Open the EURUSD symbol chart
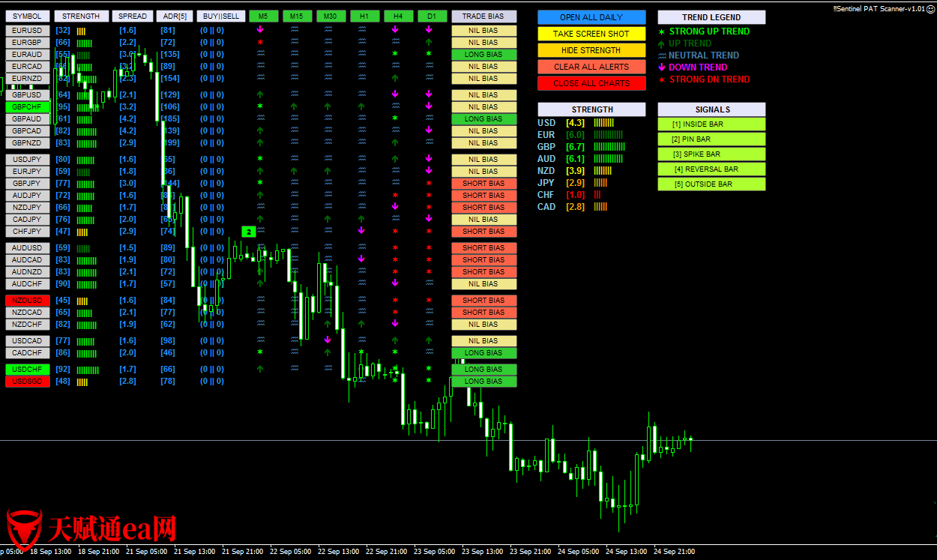This screenshot has height=560, width=937. click(28, 31)
